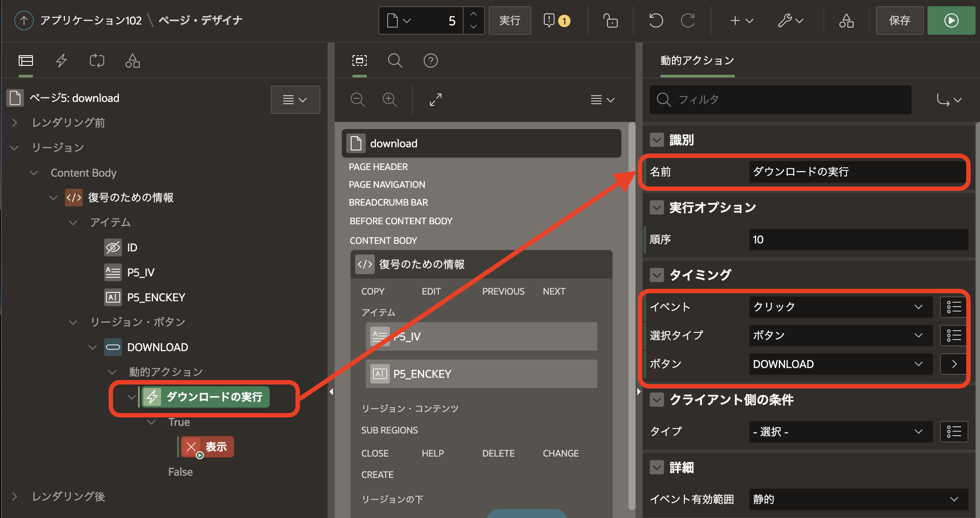The height and width of the screenshot is (518, 980).
Task: Click the 実行 button in the toolbar
Action: [x=510, y=20]
